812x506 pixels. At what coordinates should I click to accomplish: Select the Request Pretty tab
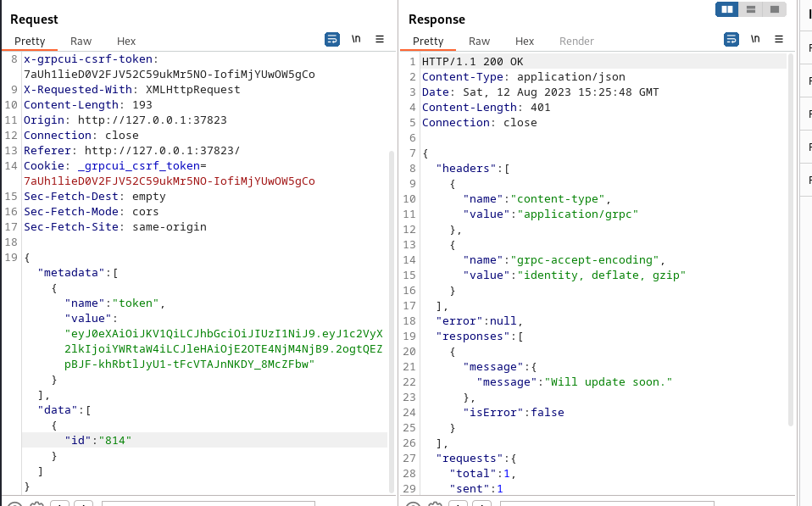click(30, 41)
